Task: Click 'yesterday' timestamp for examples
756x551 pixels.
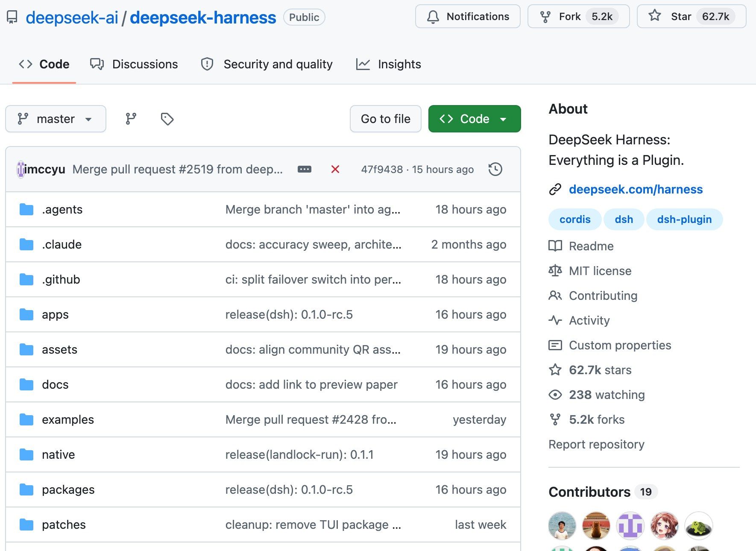Action: coord(479,419)
